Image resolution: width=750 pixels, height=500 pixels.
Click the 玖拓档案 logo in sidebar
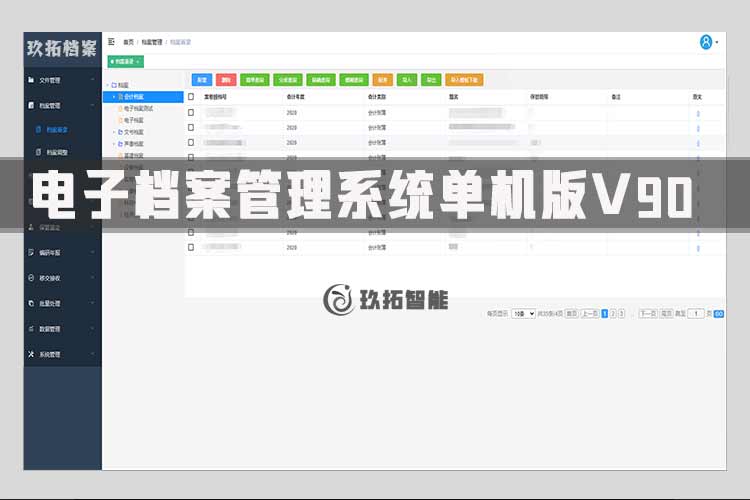[62, 48]
